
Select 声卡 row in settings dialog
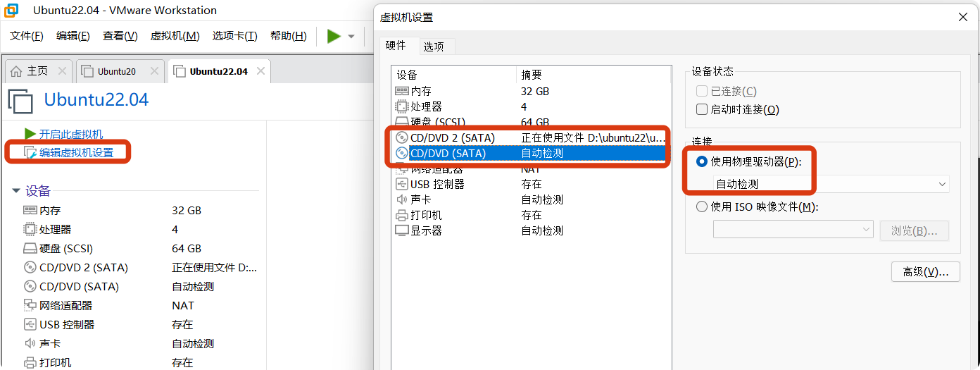click(x=532, y=199)
